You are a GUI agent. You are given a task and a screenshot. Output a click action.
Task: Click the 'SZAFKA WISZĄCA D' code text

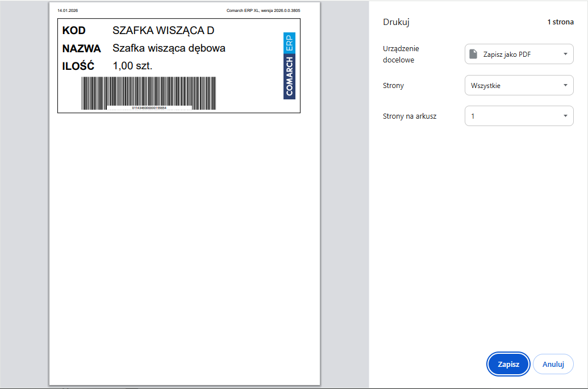coord(163,30)
